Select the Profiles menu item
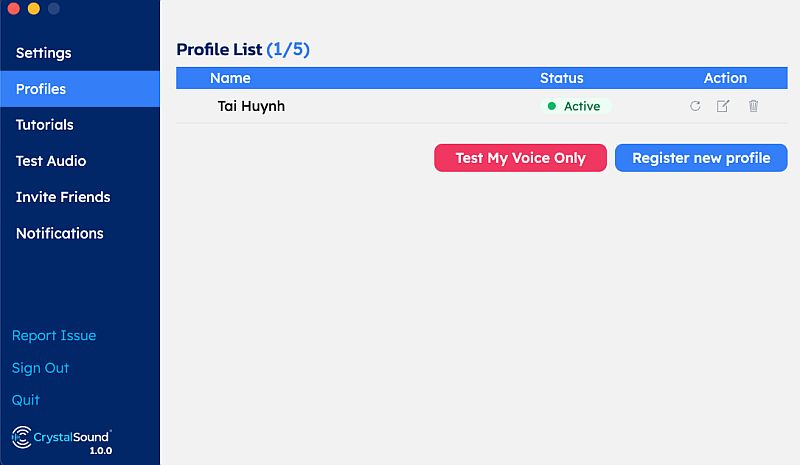The height and width of the screenshot is (465, 800). coord(41,89)
